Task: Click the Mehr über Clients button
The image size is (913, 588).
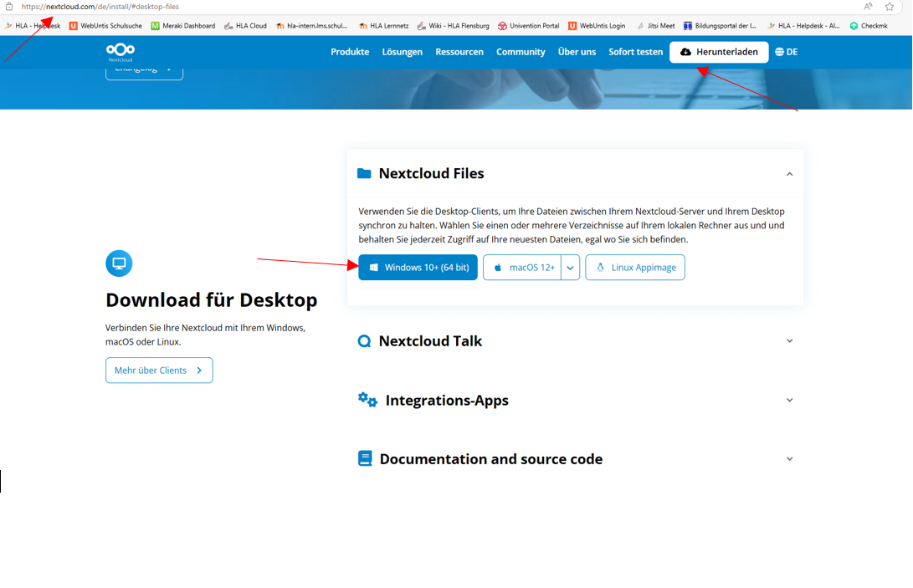Action: pyautogui.click(x=159, y=371)
